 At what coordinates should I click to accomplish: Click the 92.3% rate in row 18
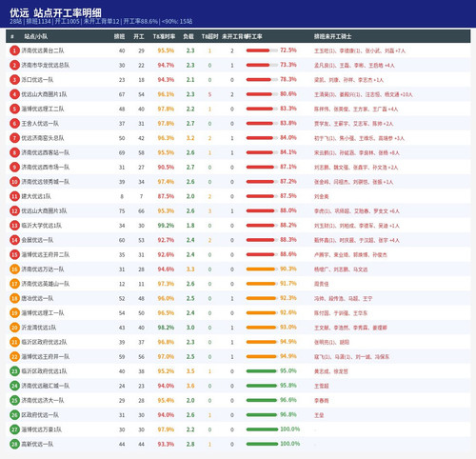[x=288, y=298]
